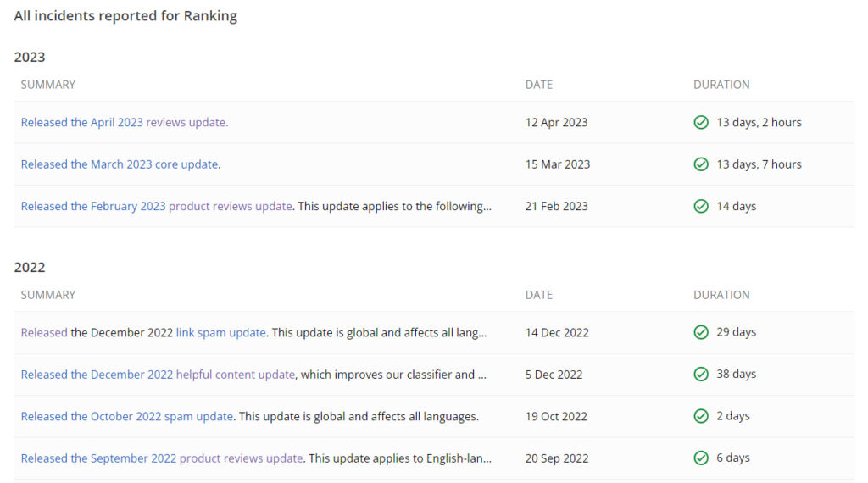Viewport: 868px width, 483px height.
Task: Select the date 15 Mar 2023
Action: tap(558, 164)
